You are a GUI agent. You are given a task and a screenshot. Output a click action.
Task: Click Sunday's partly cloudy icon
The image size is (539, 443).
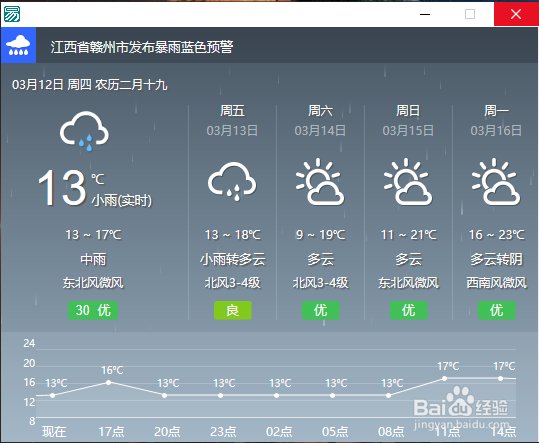[x=408, y=182]
